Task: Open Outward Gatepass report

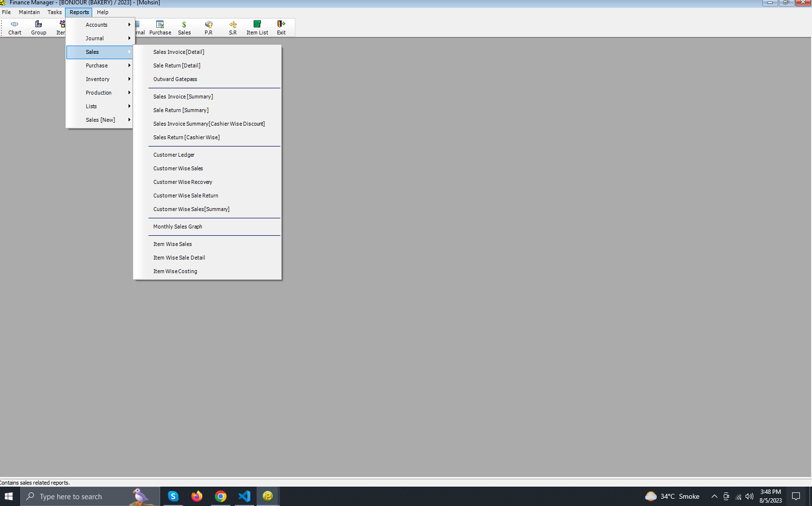Action: (x=175, y=79)
